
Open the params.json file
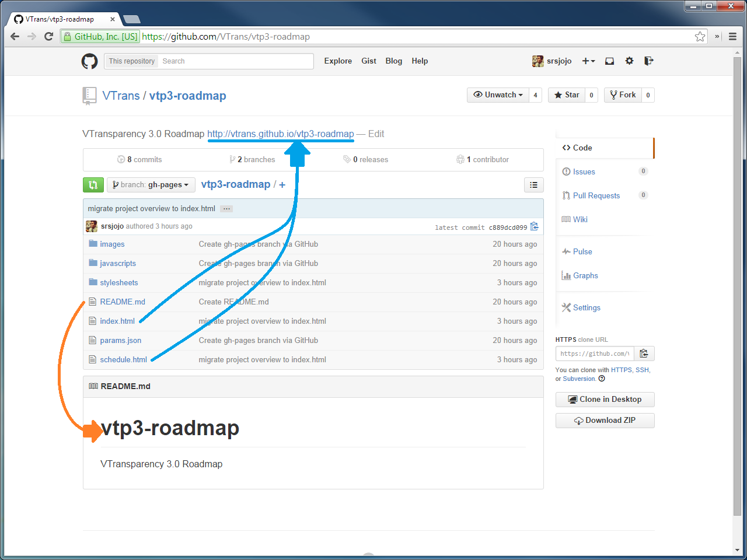121,341
